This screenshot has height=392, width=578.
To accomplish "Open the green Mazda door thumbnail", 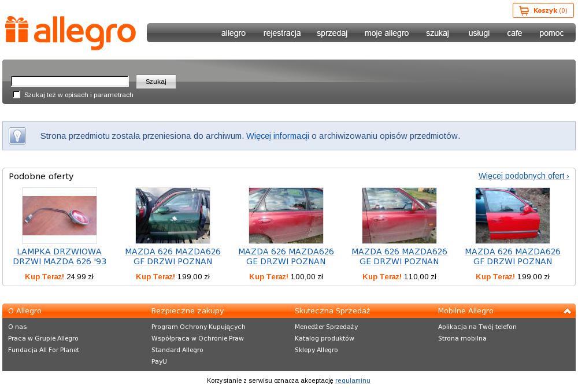I will tap(173, 216).
